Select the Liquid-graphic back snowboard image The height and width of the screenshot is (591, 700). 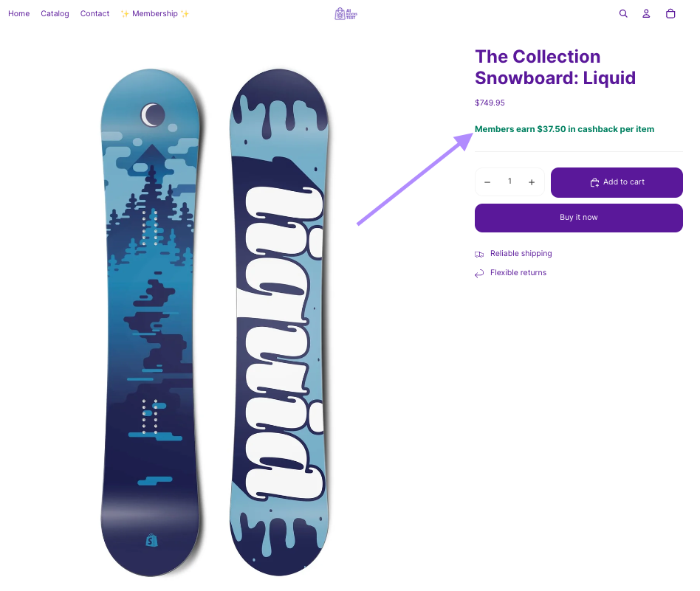[280, 322]
